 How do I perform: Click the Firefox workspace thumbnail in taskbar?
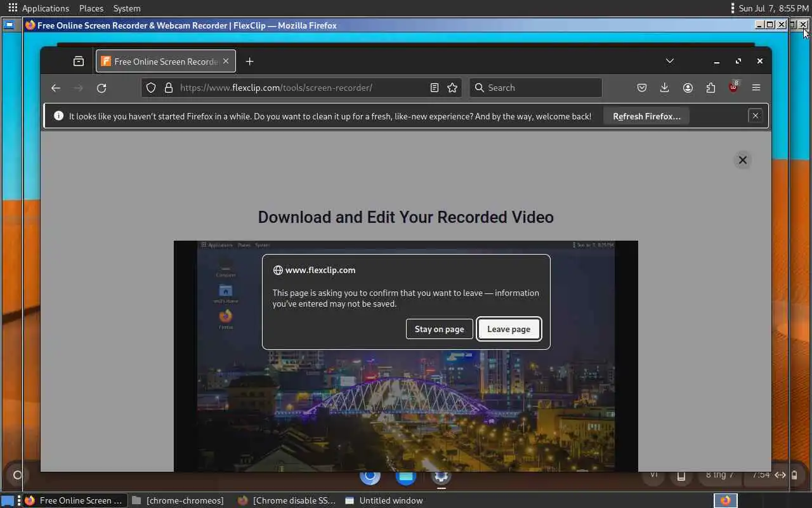coord(725,500)
